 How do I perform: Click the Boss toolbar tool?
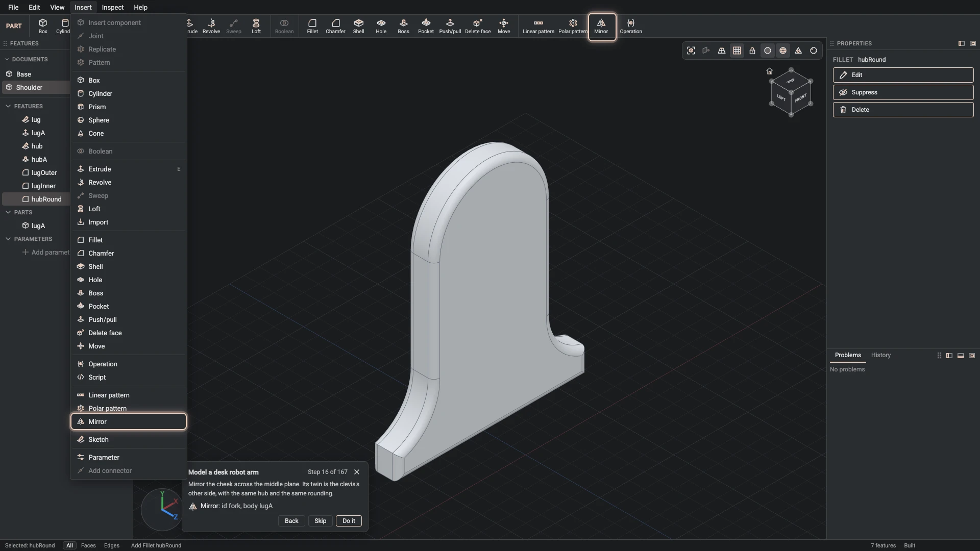(403, 27)
